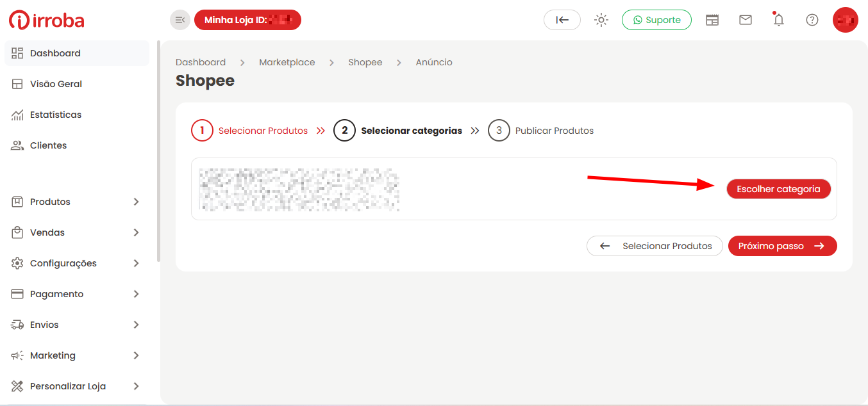
Task: Go to step 3 Publicar Produtos
Action: coord(541,131)
